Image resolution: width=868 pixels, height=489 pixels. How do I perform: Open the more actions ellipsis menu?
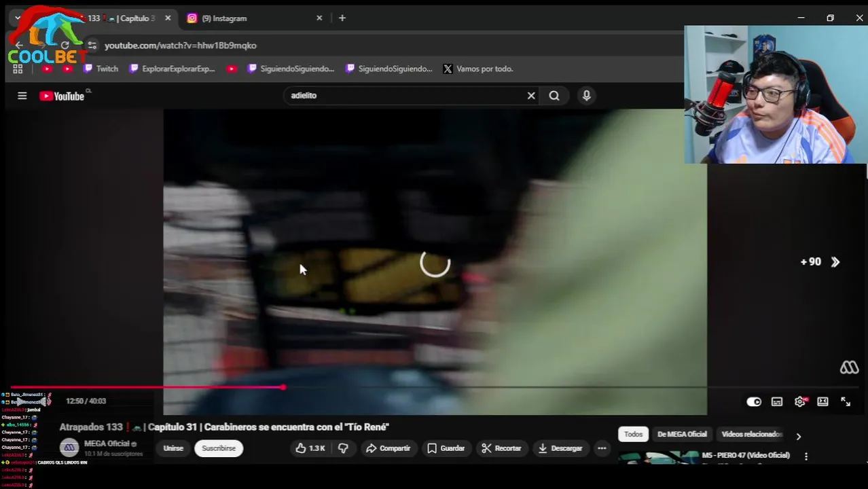tap(602, 448)
